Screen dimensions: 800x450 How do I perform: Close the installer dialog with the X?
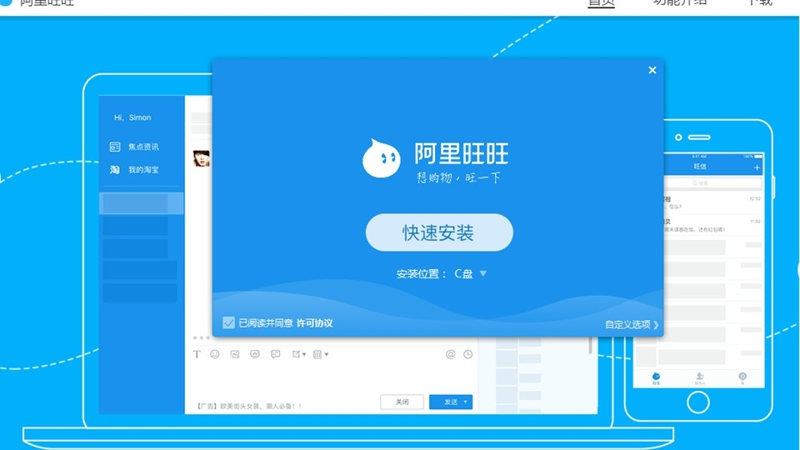tap(652, 70)
